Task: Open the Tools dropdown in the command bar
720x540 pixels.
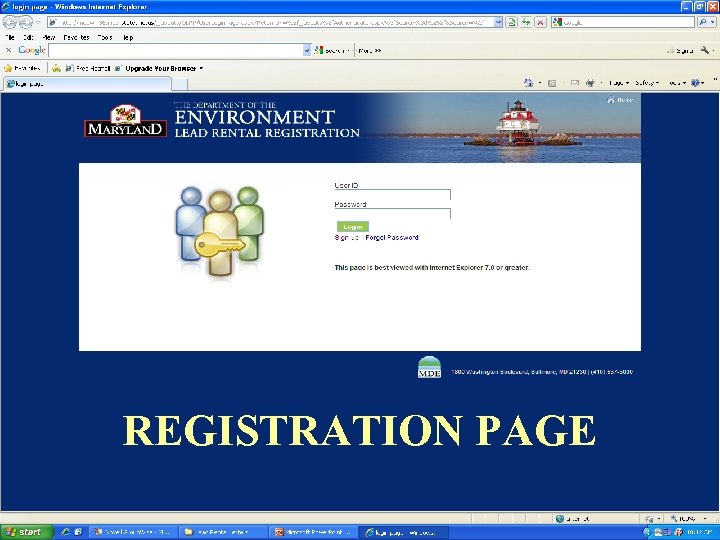Action: 677,83
